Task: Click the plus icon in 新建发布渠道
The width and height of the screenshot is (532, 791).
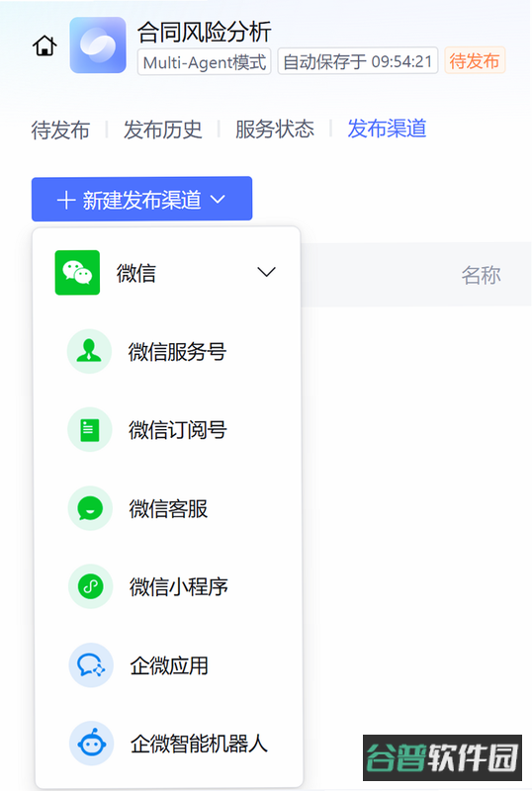Action: 66,200
